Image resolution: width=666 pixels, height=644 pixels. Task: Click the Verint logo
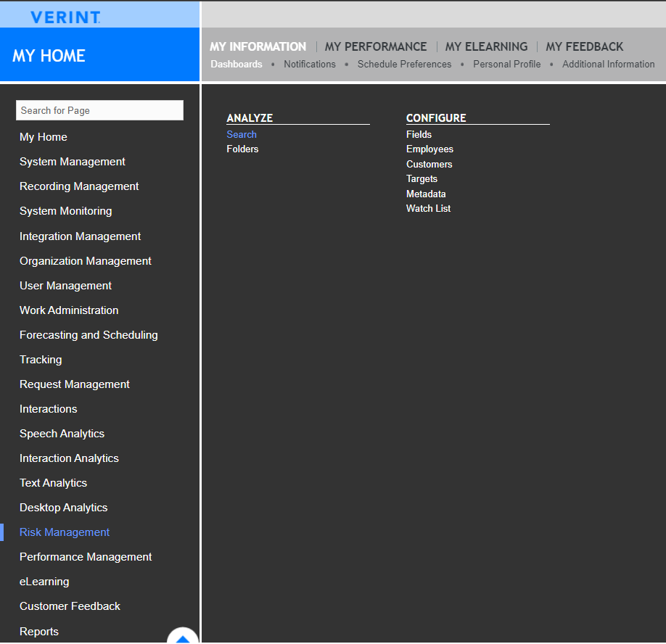click(65, 17)
